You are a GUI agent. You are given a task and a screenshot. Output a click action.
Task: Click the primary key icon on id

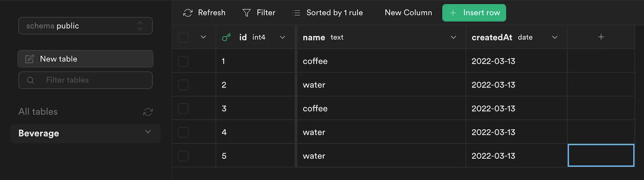[227, 37]
